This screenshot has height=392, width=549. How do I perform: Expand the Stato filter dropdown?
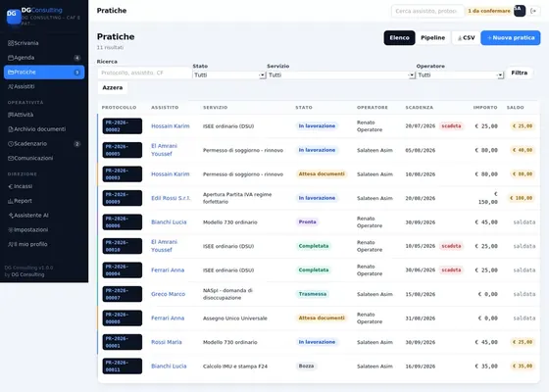[x=229, y=74]
